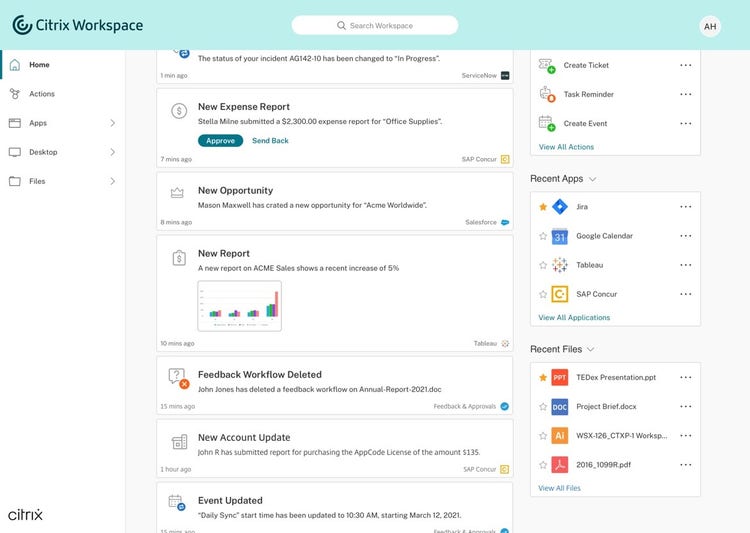This screenshot has height=533, width=750.
Task: Click the dollar icon on New Expense Report
Action: click(x=179, y=111)
